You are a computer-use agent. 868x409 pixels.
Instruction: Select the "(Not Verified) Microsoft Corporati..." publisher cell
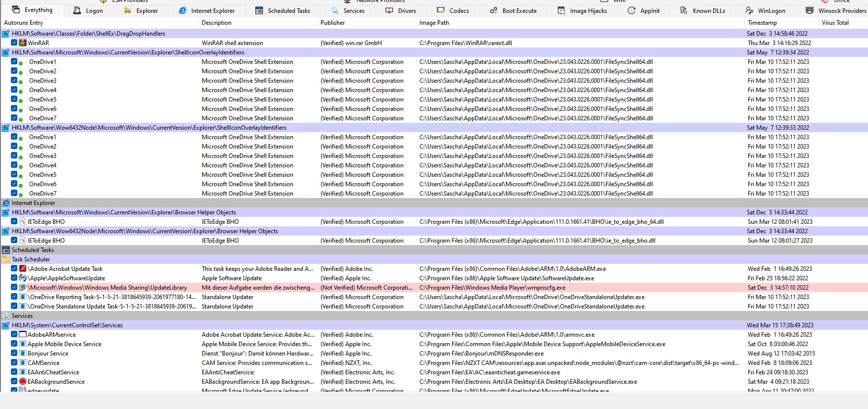(x=366, y=288)
